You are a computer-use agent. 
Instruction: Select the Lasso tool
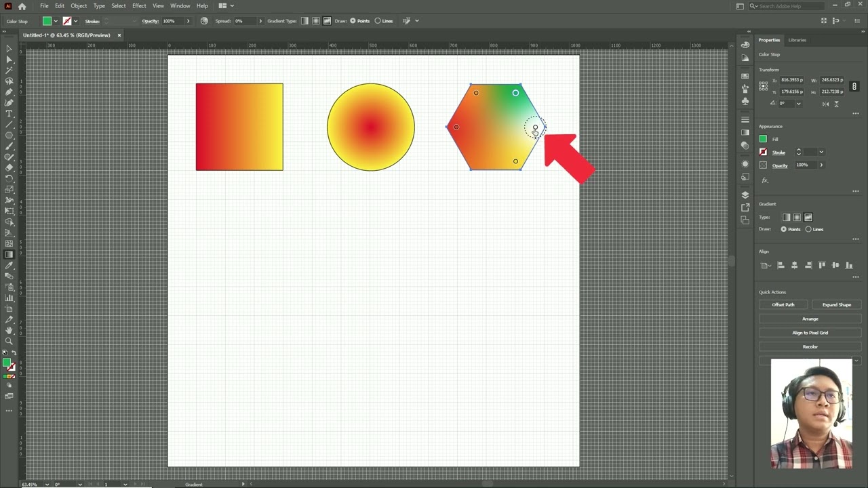9,81
